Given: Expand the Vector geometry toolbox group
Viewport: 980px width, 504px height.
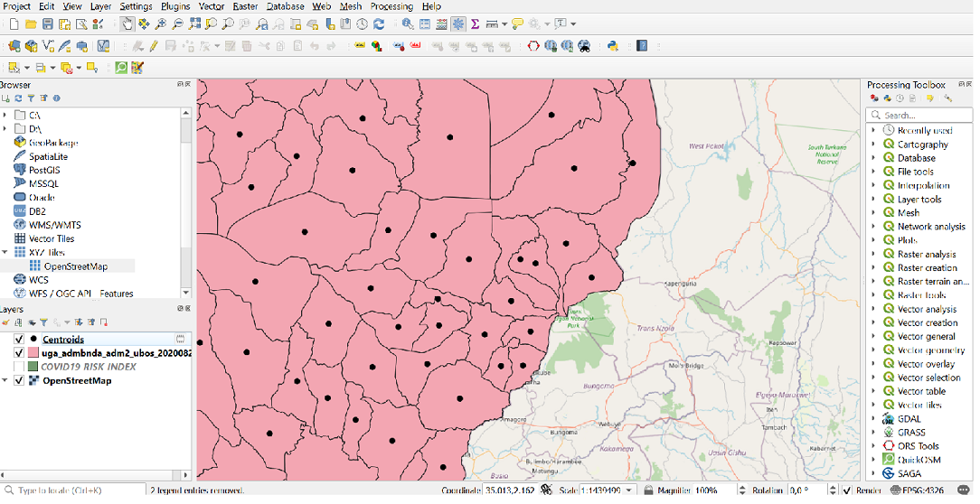Looking at the screenshot, I should tap(873, 350).
